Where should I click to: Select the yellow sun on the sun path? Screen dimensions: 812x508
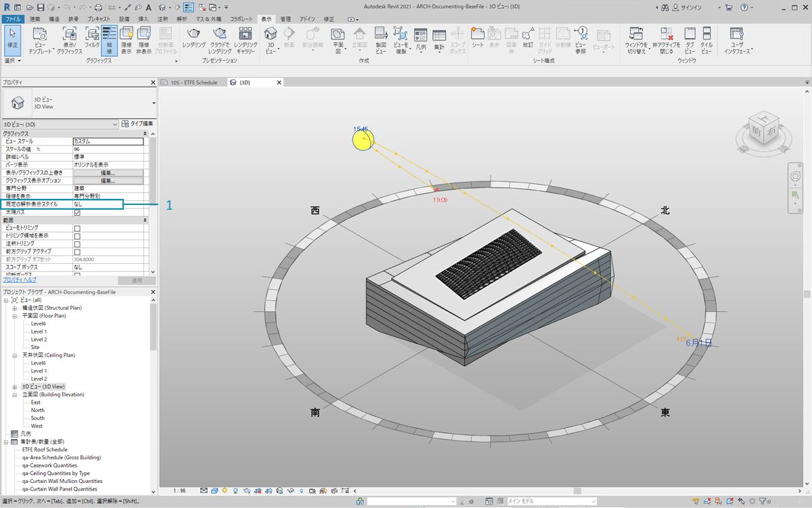(363, 140)
